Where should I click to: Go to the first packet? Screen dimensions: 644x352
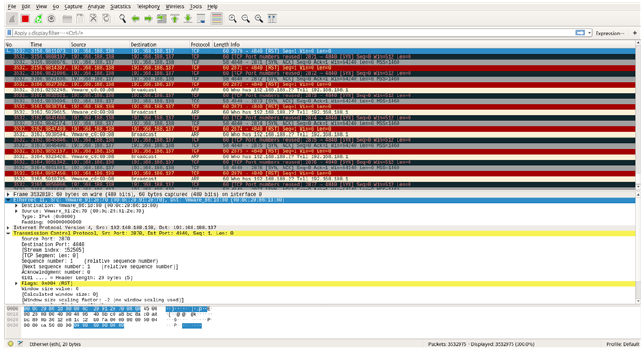(x=175, y=19)
